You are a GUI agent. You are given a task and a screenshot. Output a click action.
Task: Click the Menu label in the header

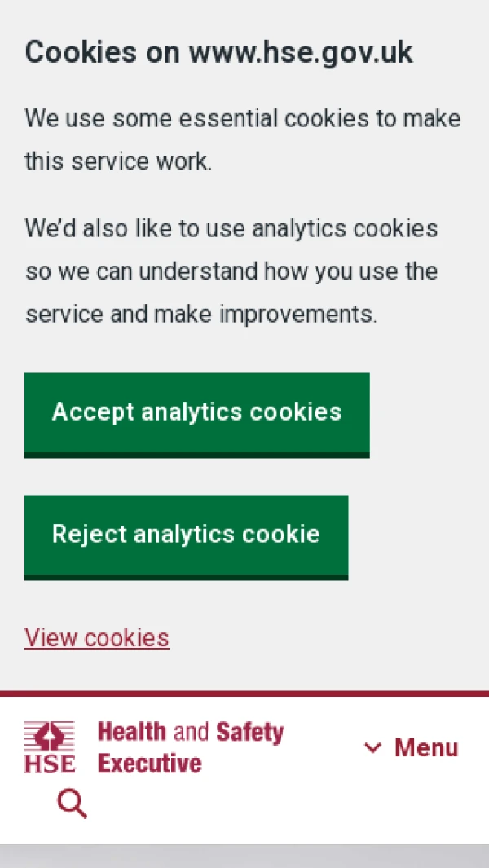click(x=426, y=747)
